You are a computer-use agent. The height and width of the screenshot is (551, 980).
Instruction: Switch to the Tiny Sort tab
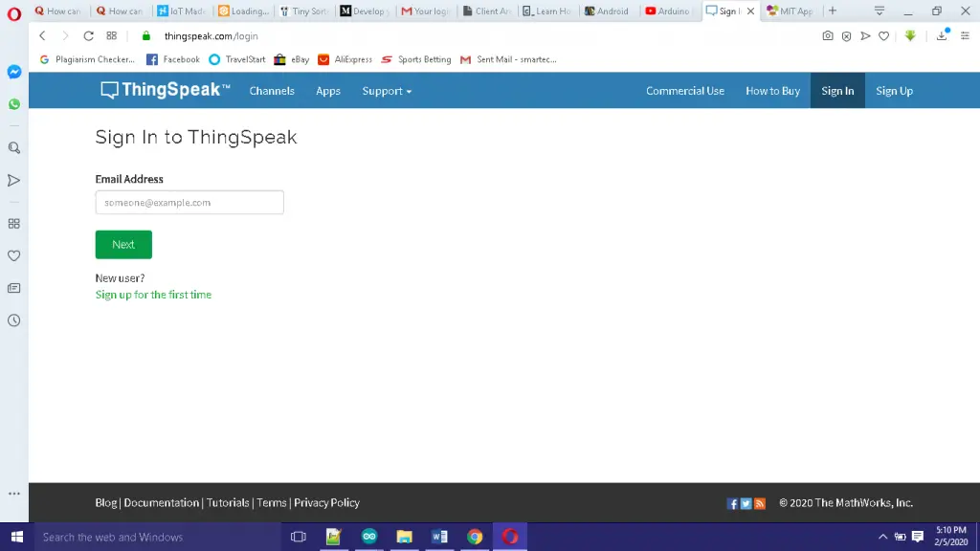tap(304, 11)
